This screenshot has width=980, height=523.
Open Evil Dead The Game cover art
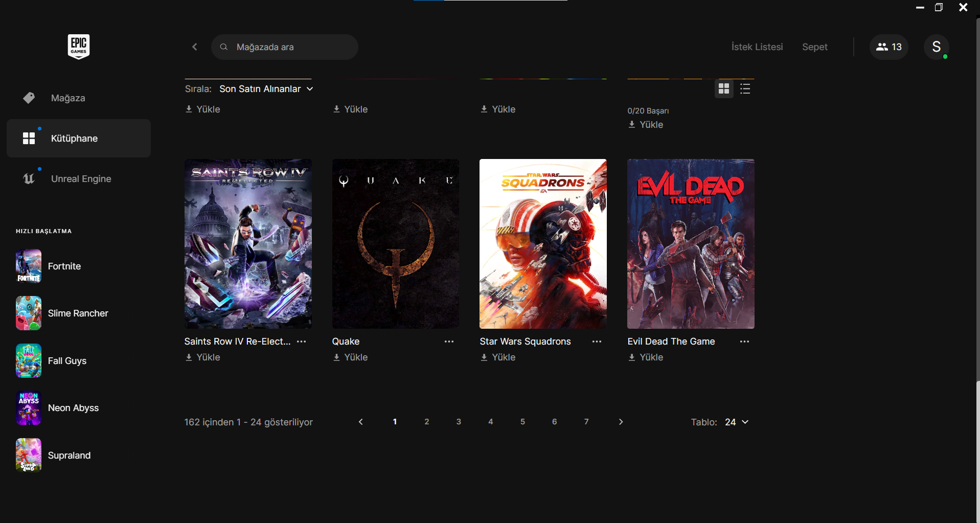[691, 244]
